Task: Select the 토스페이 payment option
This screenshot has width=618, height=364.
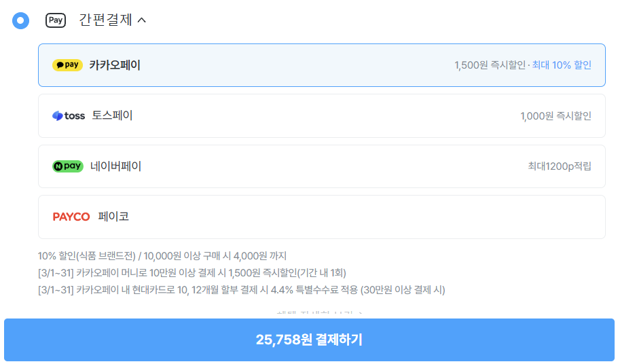Action: pos(112,115)
